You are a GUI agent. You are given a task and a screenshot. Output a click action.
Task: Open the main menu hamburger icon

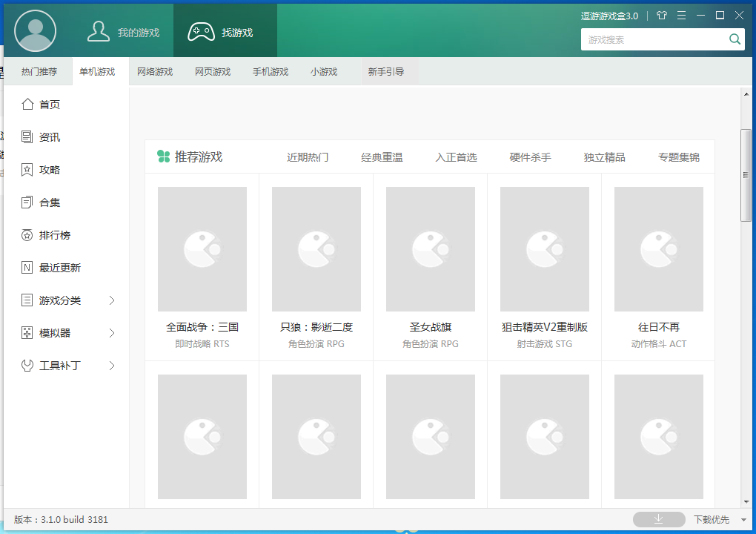click(x=681, y=16)
